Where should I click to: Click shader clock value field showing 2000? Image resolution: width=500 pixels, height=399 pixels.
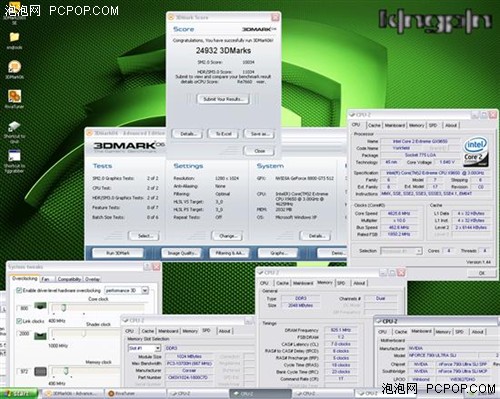(24, 333)
